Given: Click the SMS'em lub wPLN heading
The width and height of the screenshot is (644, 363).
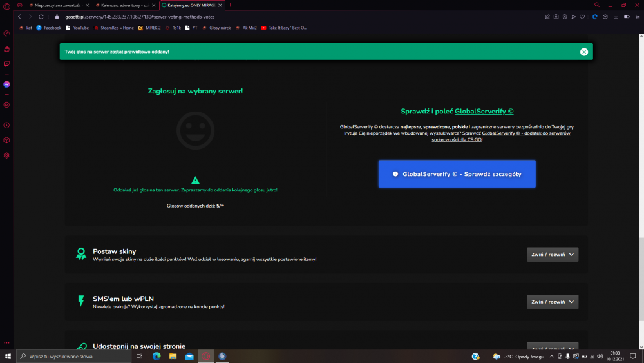Looking at the screenshot, I should tap(123, 299).
